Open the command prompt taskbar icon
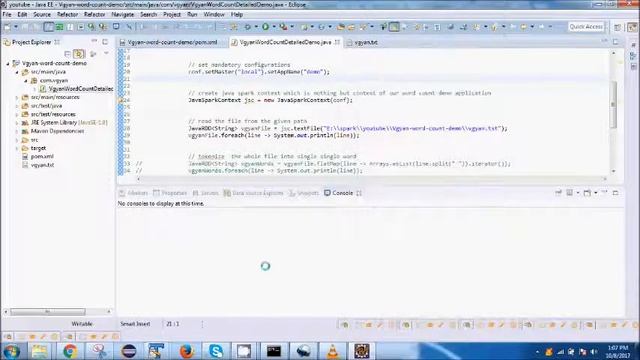Screen dimensions: 640x360 click(x=274, y=351)
